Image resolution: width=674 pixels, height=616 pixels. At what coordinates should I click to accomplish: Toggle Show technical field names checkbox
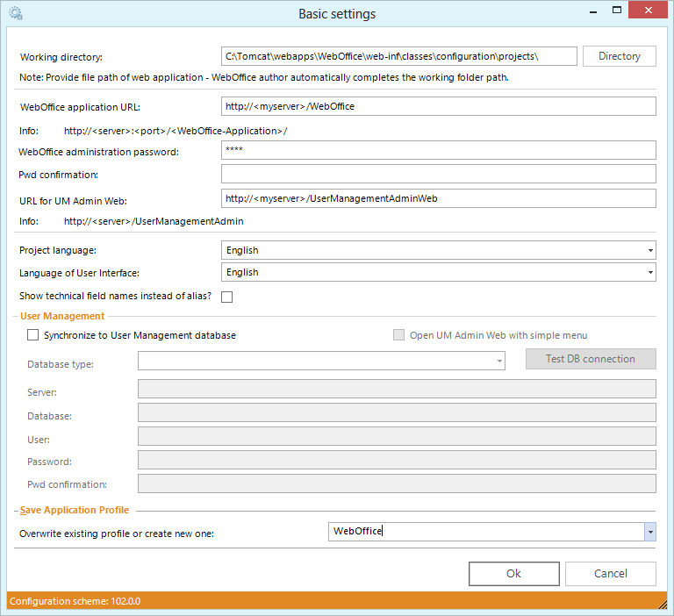[x=227, y=297]
